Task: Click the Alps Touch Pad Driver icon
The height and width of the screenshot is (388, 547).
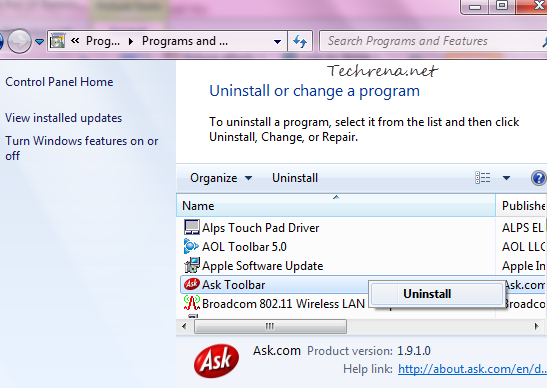Action: pyautogui.click(x=192, y=227)
